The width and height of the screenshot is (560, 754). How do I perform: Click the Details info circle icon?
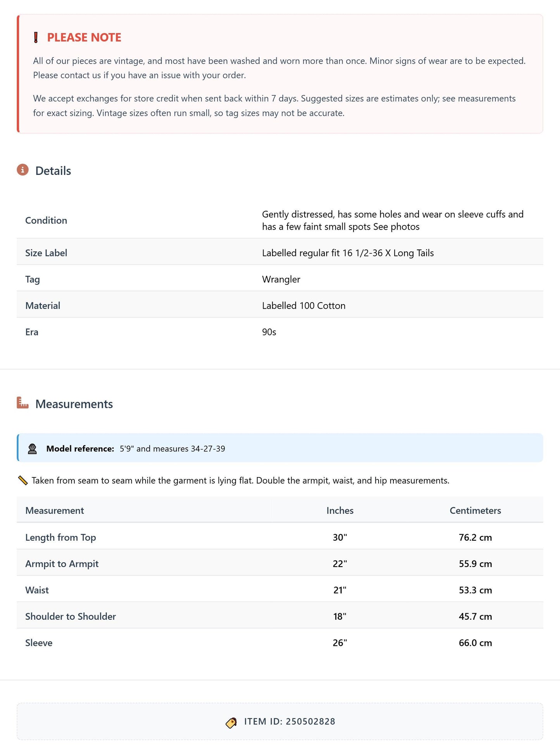point(22,170)
